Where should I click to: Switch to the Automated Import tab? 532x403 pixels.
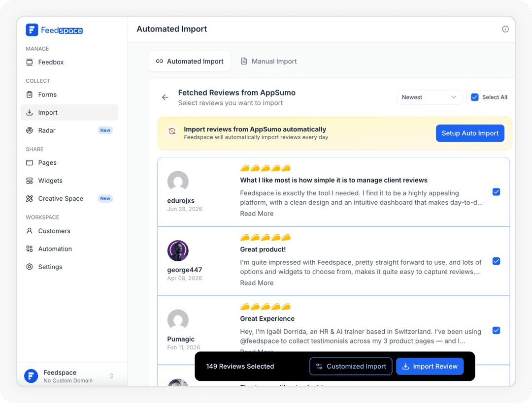pos(190,62)
